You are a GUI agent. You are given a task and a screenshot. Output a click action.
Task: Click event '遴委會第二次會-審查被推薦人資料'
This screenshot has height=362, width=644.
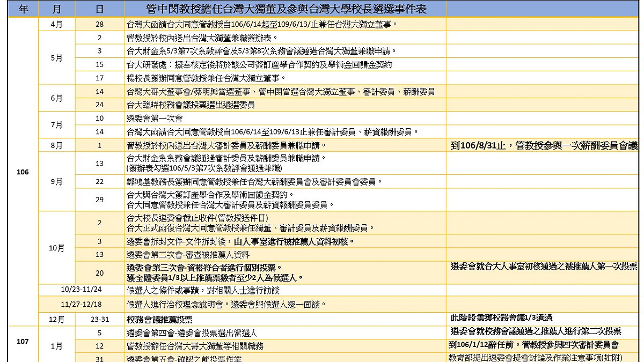click(188, 254)
